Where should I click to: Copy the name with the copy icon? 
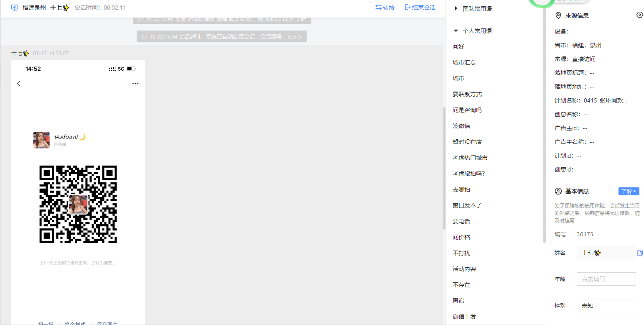point(640,253)
